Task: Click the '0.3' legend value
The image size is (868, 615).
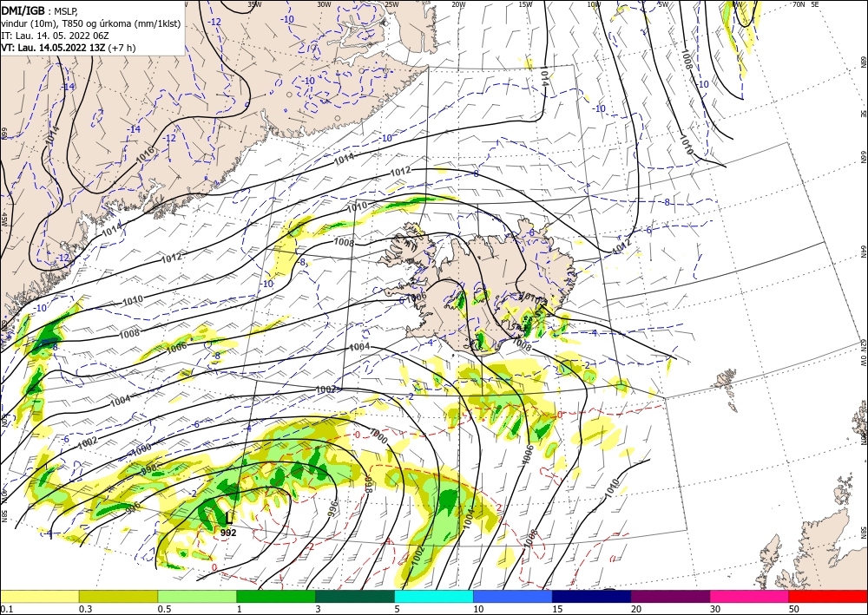Action: coord(85,609)
